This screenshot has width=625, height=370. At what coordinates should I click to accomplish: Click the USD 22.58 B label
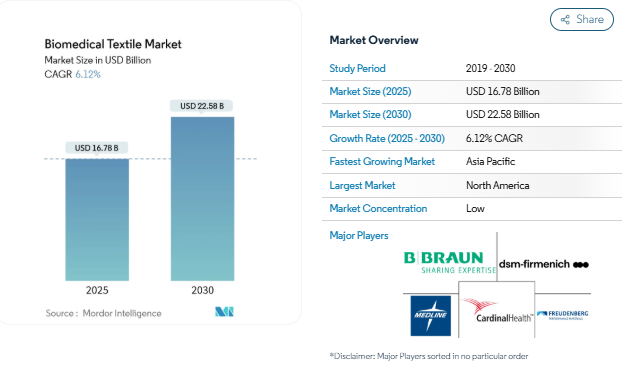tap(202, 106)
